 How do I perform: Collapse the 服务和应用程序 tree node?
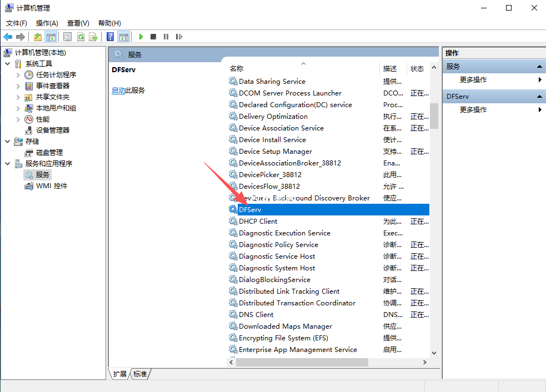[8, 164]
